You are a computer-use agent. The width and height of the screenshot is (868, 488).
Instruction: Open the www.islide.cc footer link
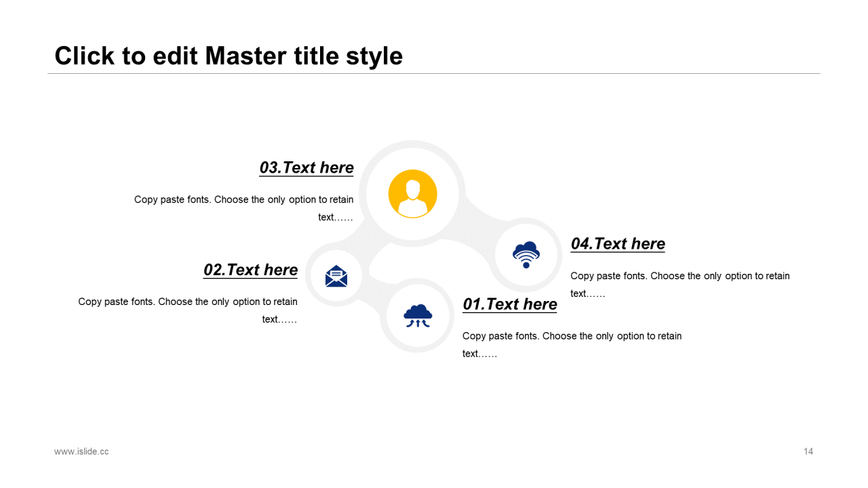81,451
